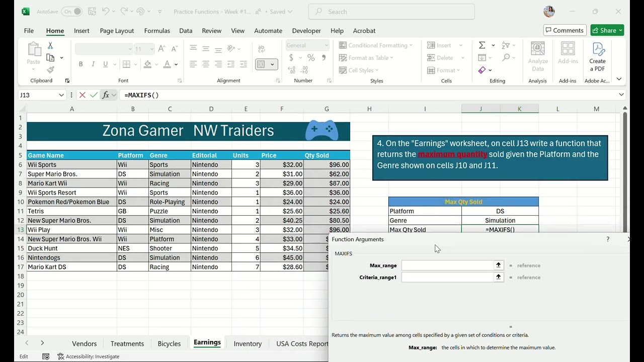The image size is (644, 362).
Task: Click the Find & Select magnifier icon
Action: (x=506, y=58)
